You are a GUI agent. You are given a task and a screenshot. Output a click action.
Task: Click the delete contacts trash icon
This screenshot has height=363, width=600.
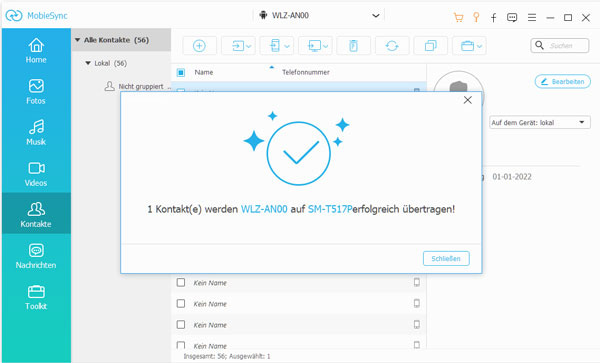(353, 46)
